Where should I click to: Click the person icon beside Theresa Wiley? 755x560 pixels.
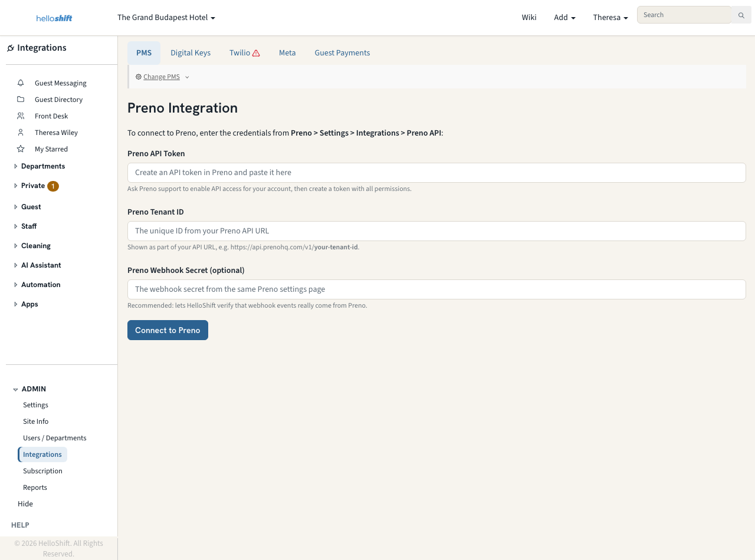point(21,133)
